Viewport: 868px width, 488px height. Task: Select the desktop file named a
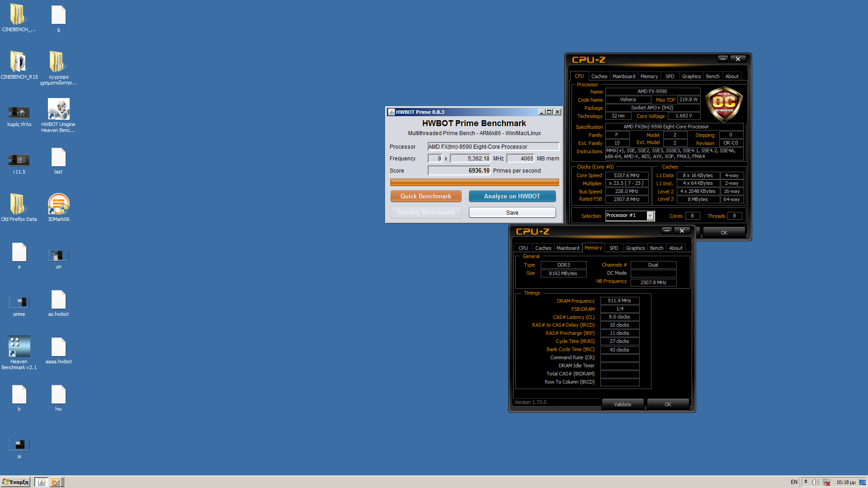[x=19, y=255]
